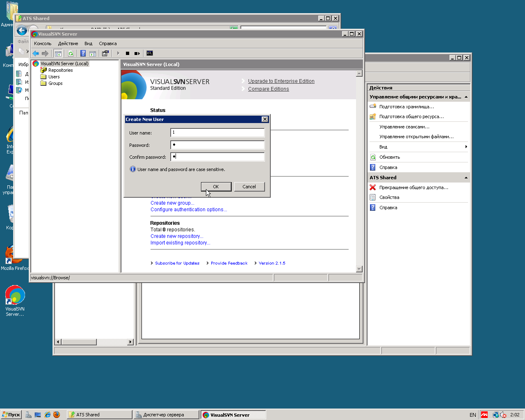Focus the User name field
The width and height of the screenshot is (525, 420).
[217, 132]
